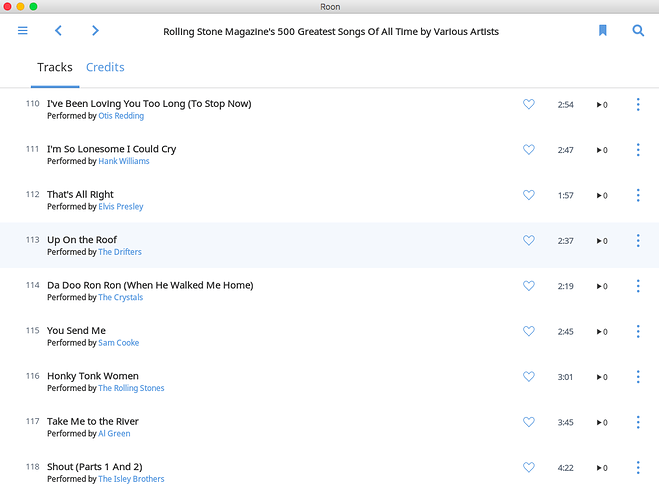Open three-dot menu for track 117
659x500 pixels.
[x=638, y=422]
